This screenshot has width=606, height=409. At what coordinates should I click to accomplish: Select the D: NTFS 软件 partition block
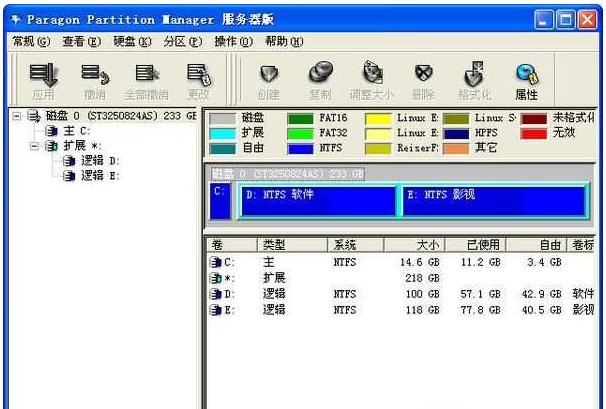click(318, 201)
